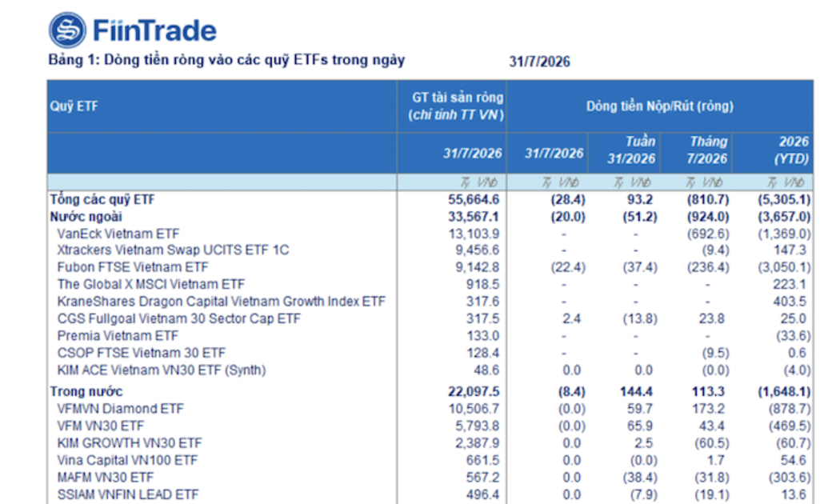Click KraneShares Dragon Capital Vietnam Growth Index ETF
Viewport: 840px width, 504px height.
click(222, 301)
